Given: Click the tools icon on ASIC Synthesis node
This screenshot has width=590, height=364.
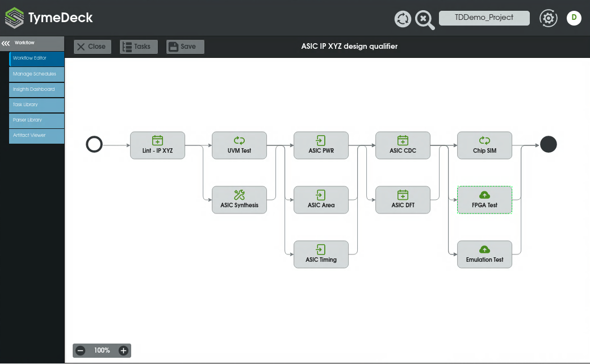Looking at the screenshot, I should click(x=239, y=195).
